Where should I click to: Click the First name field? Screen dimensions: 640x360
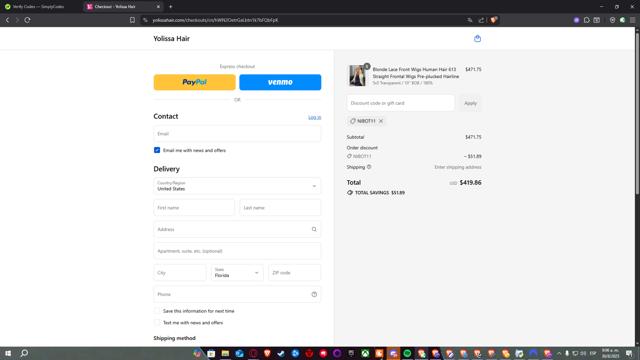[194, 208]
